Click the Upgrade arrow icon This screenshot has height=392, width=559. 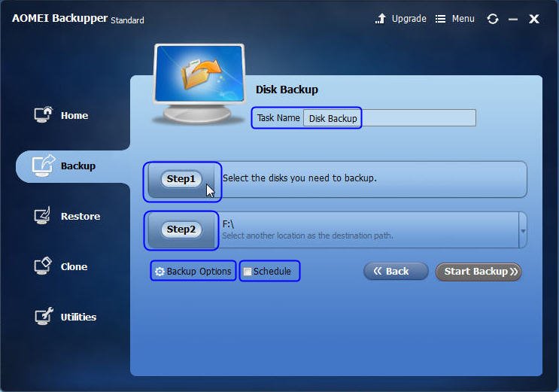pyautogui.click(x=381, y=19)
